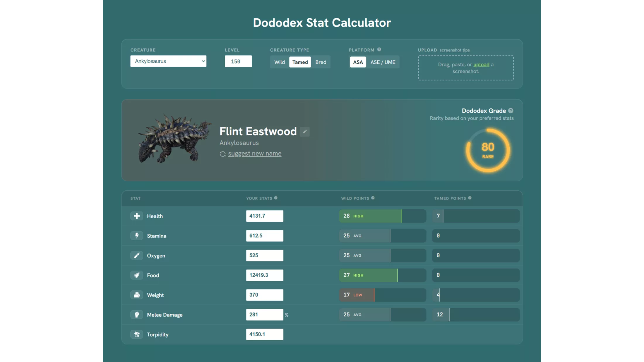This screenshot has width=644, height=362.
Task: Click the Weight tamed points bar
Action: (x=476, y=295)
